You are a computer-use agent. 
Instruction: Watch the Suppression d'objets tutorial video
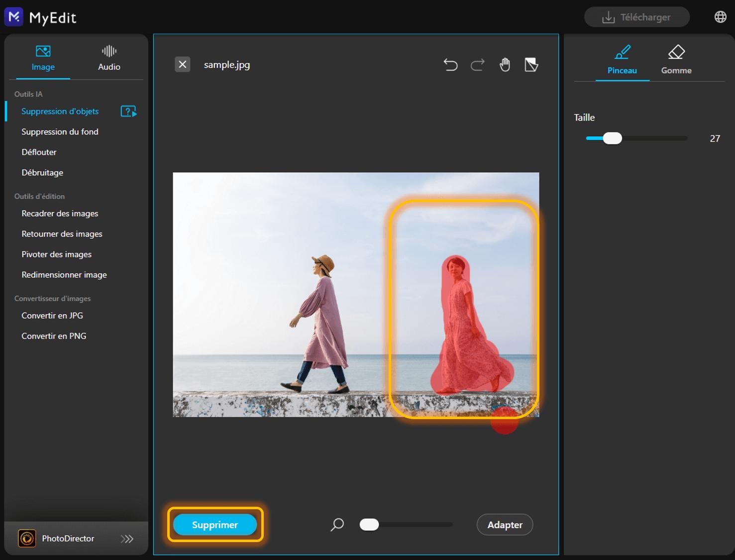click(128, 111)
